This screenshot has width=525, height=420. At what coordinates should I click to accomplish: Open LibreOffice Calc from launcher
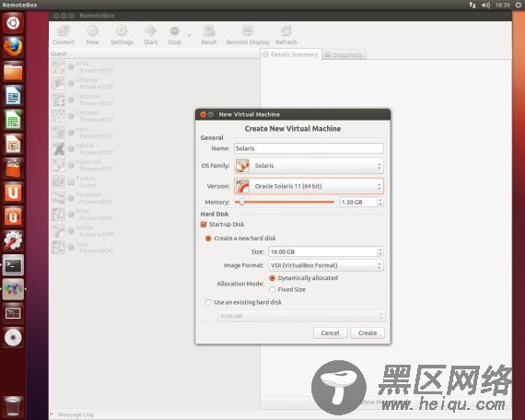pos(13,120)
